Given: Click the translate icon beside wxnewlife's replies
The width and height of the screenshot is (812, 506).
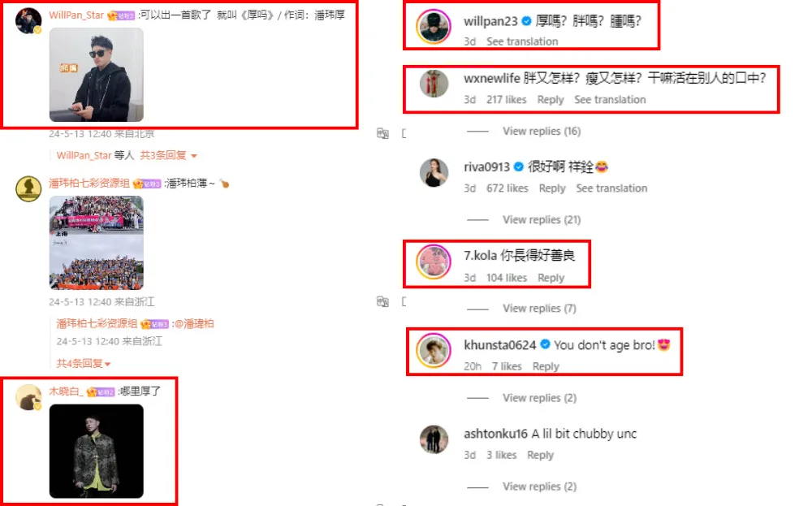Looking at the screenshot, I should (x=382, y=134).
